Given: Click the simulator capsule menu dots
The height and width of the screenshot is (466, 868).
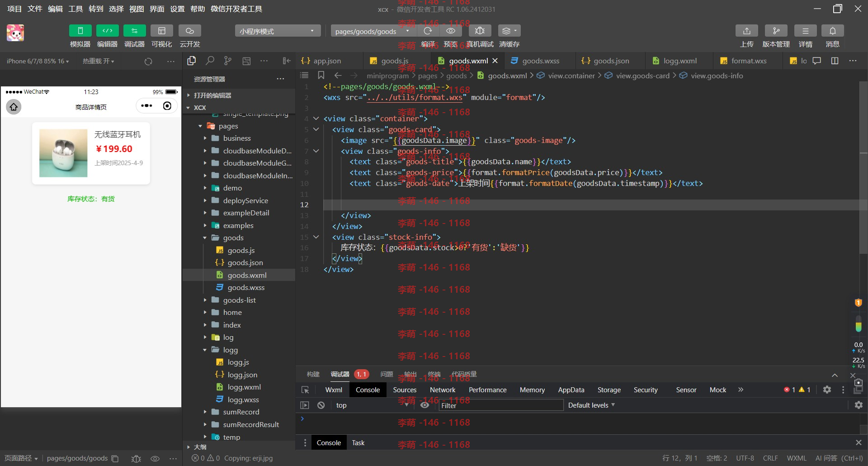Looking at the screenshot, I should pyautogui.click(x=147, y=106).
